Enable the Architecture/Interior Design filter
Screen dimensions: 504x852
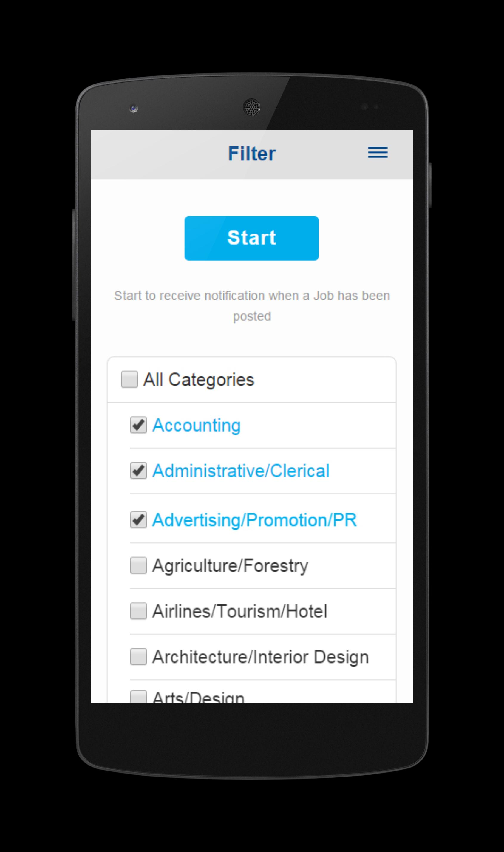pyautogui.click(x=139, y=657)
